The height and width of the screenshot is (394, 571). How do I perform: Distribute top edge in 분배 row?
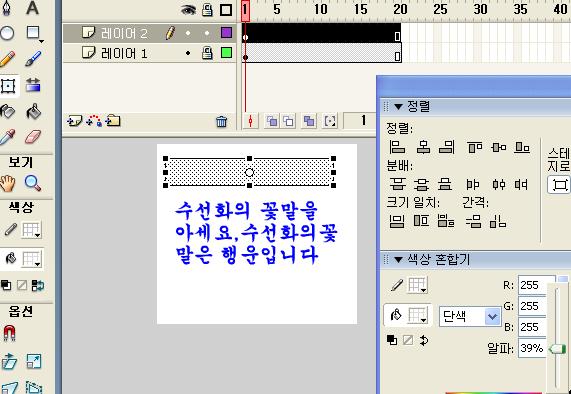[398, 184]
